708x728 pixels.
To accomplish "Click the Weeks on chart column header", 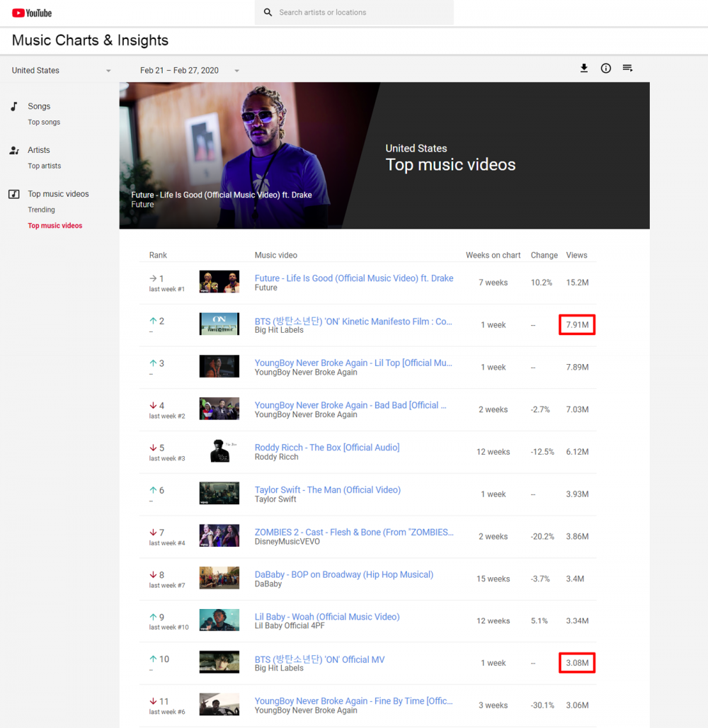I will tap(493, 255).
